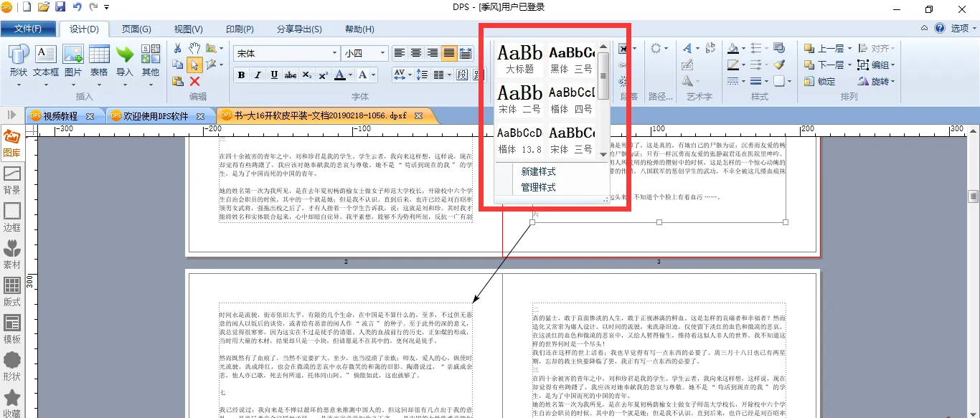The width and height of the screenshot is (980, 418).
Task: Click the 导入 import green arrow
Action: (x=125, y=61)
